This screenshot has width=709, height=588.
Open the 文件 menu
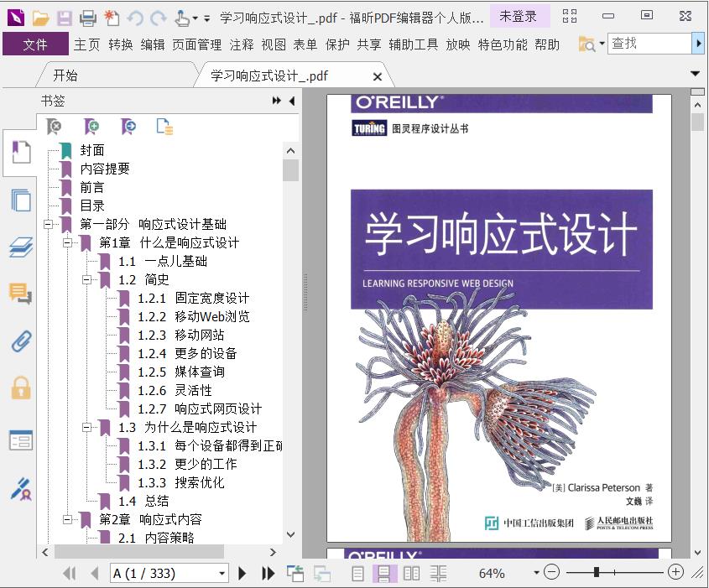coord(35,44)
